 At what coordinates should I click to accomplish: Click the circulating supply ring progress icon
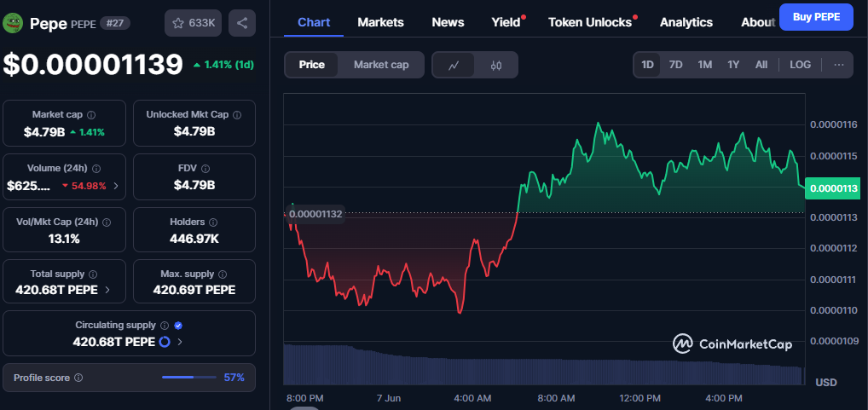click(165, 342)
